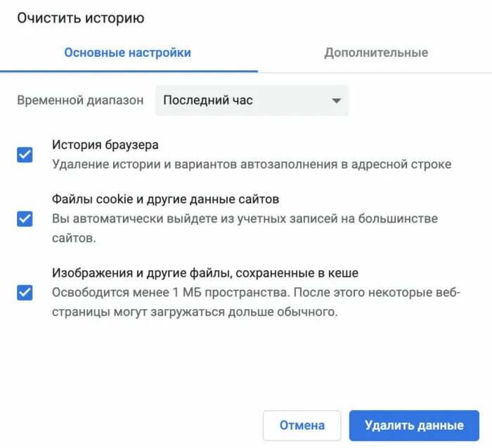Switch to the Основные настройки tab

(x=127, y=53)
